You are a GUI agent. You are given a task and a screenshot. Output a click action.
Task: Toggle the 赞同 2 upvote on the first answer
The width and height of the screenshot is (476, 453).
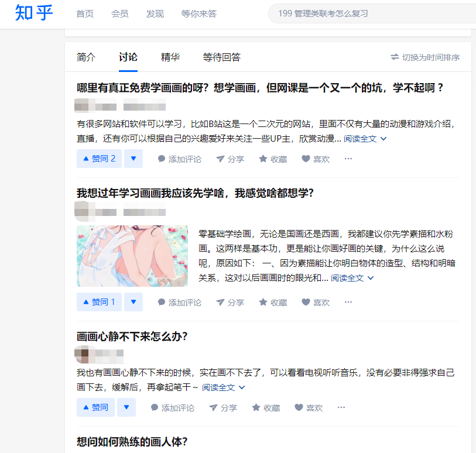99,159
